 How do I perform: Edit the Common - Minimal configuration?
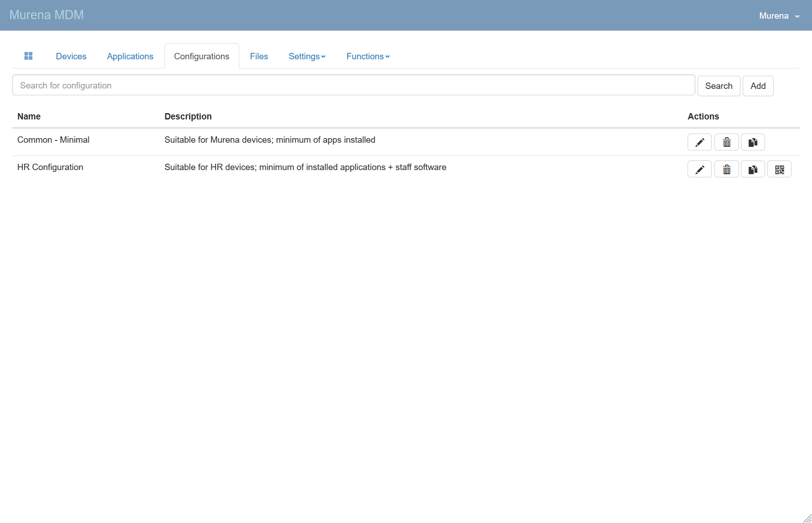coord(699,142)
